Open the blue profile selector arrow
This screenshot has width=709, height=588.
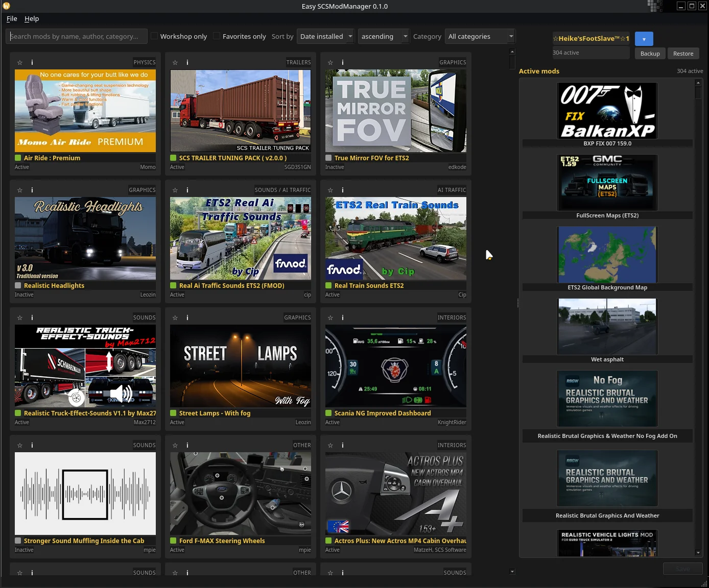644,39
